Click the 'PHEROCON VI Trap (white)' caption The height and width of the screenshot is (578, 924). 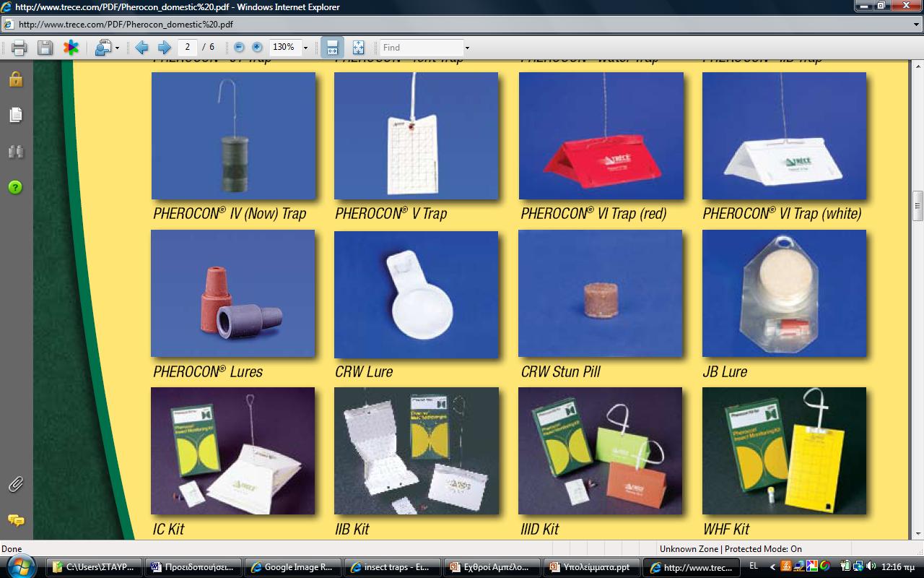point(782,214)
